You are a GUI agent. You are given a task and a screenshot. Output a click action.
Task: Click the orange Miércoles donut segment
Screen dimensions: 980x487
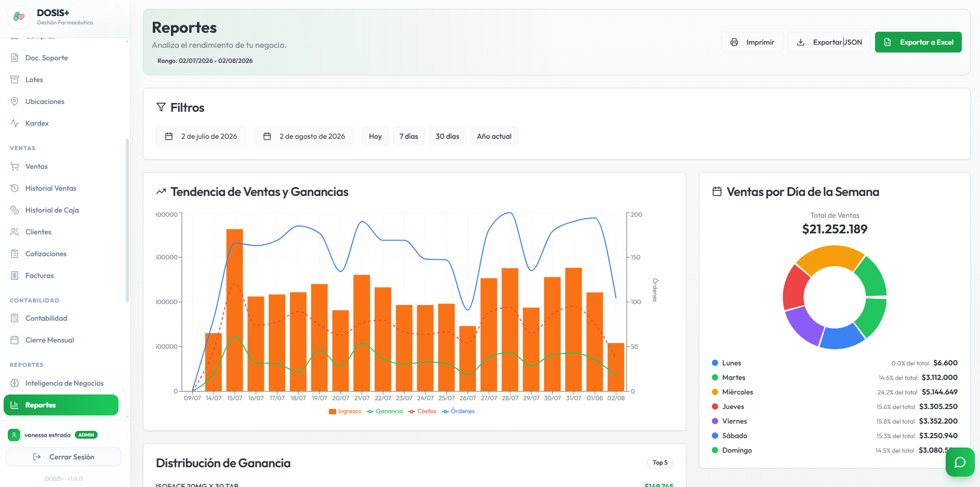click(x=829, y=258)
